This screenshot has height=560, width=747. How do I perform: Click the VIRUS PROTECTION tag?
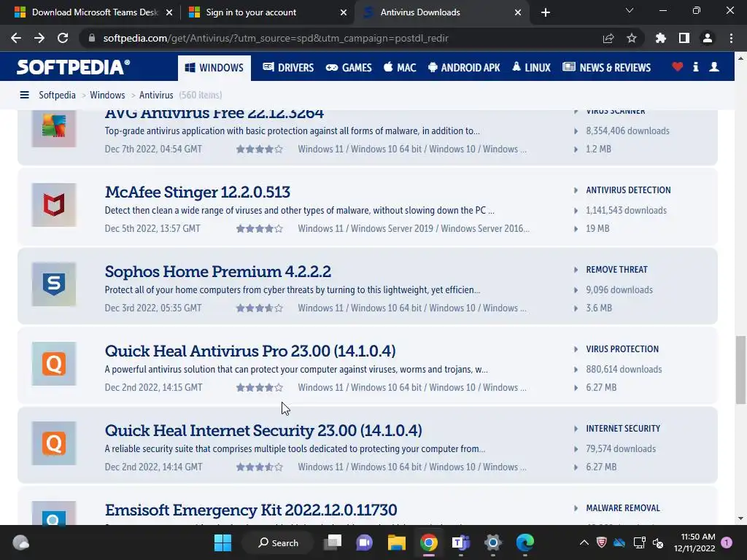(x=622, y=349)
